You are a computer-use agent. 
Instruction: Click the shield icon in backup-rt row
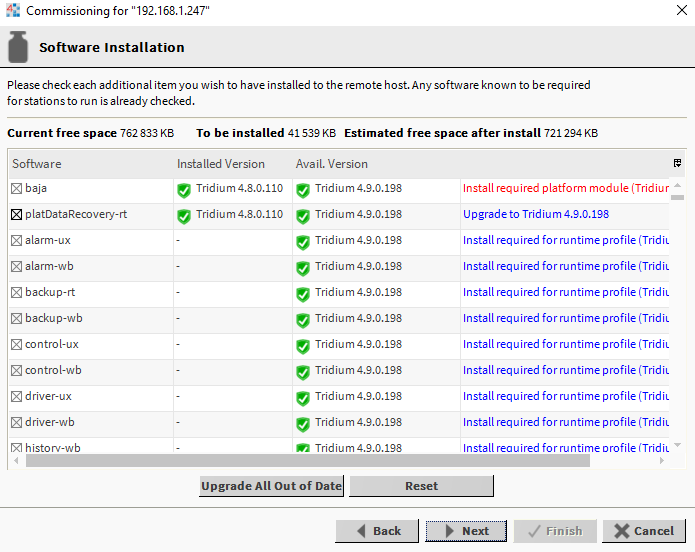coord(302,293)
